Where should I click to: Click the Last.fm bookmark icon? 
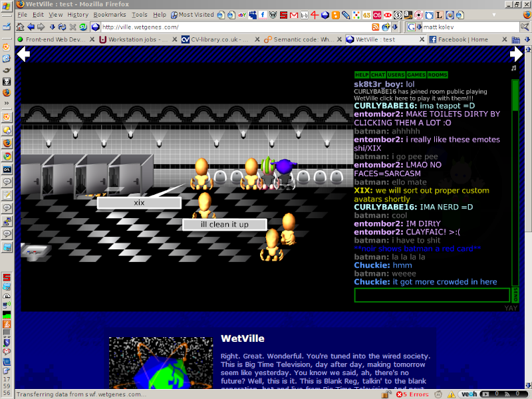click(x=377, y=15)
